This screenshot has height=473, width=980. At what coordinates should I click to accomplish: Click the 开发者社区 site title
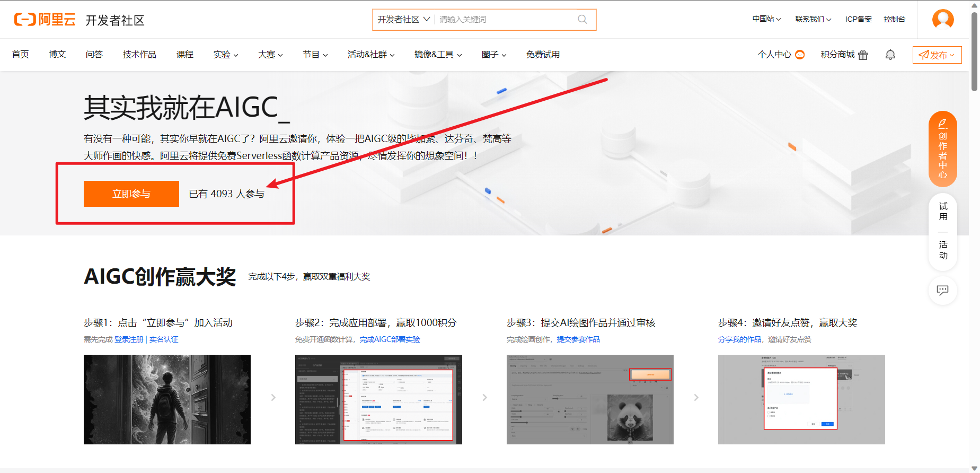[x=115, y=20]
